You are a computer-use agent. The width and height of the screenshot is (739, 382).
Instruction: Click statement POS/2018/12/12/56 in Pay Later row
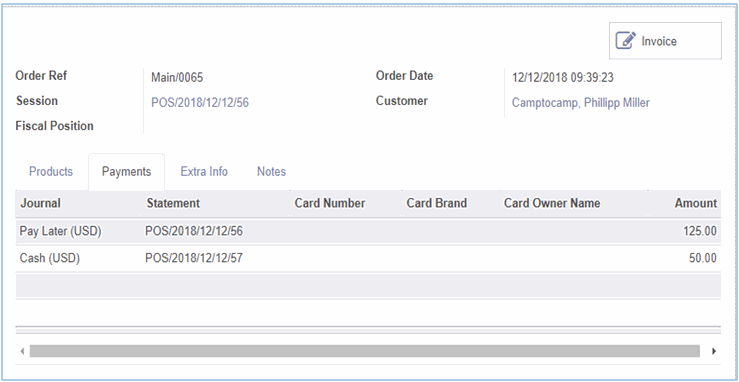[194, 231]
